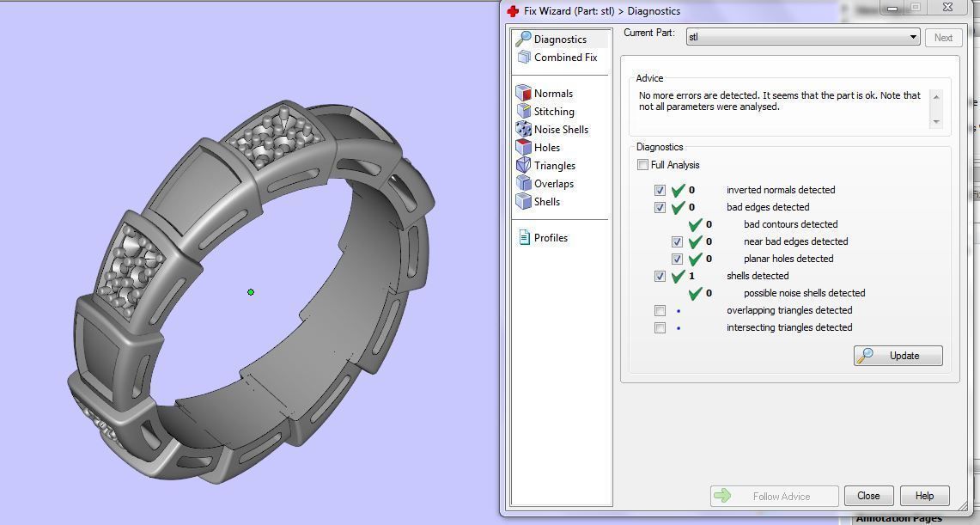
Task: Click the Shells icon in sidebar
Action: (x=523, y=201)
